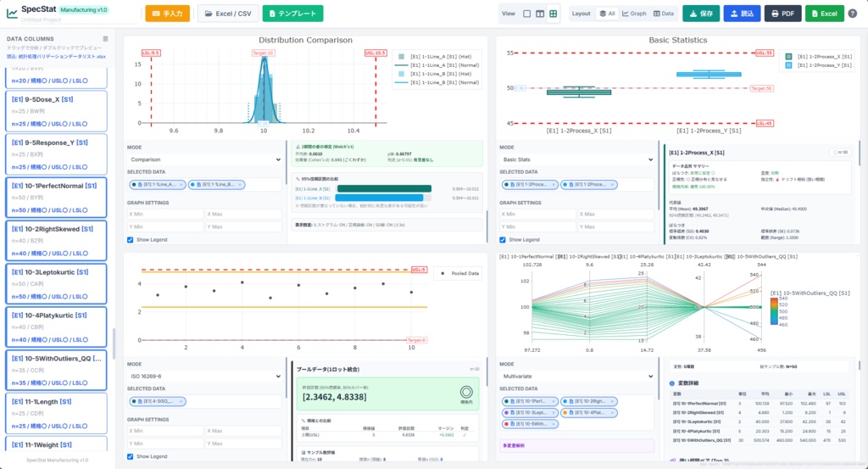Click the data columns sidebar scrollbar

coord(114,343)
